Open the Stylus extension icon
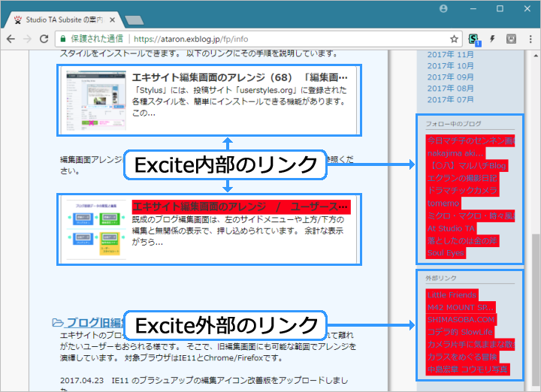The height and width of the screenshot is (392, 541). pos(473,39)
